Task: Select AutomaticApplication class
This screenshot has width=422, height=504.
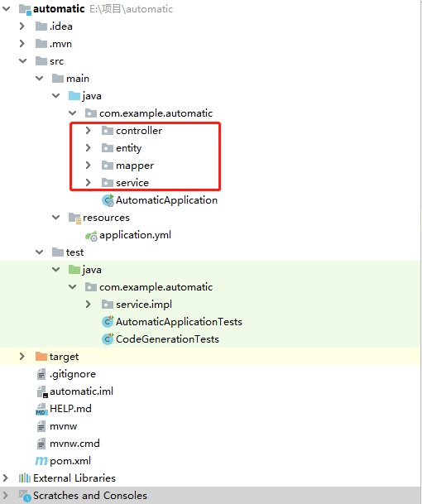Action: point(166,200)
